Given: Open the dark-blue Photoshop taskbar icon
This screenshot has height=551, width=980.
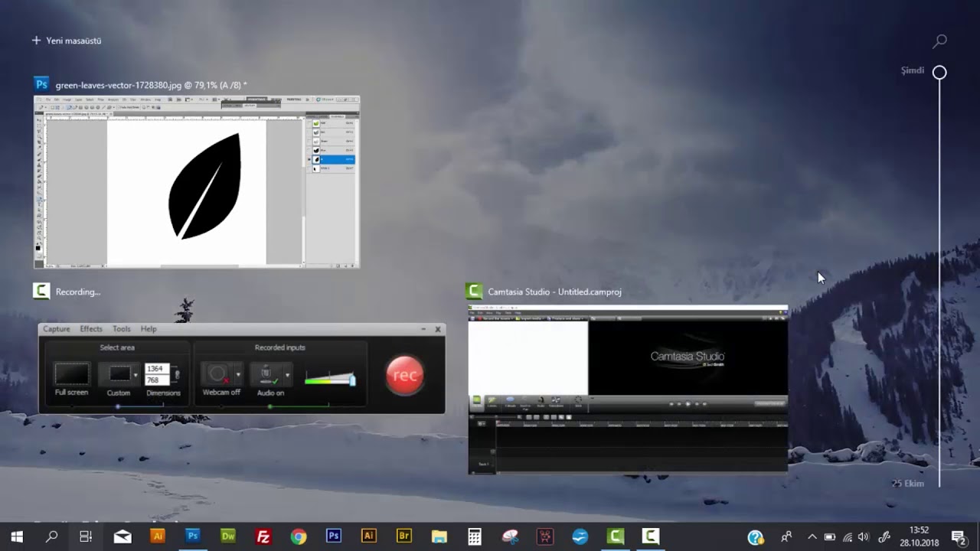Looking at the screenshot, I should coord(334,536).
